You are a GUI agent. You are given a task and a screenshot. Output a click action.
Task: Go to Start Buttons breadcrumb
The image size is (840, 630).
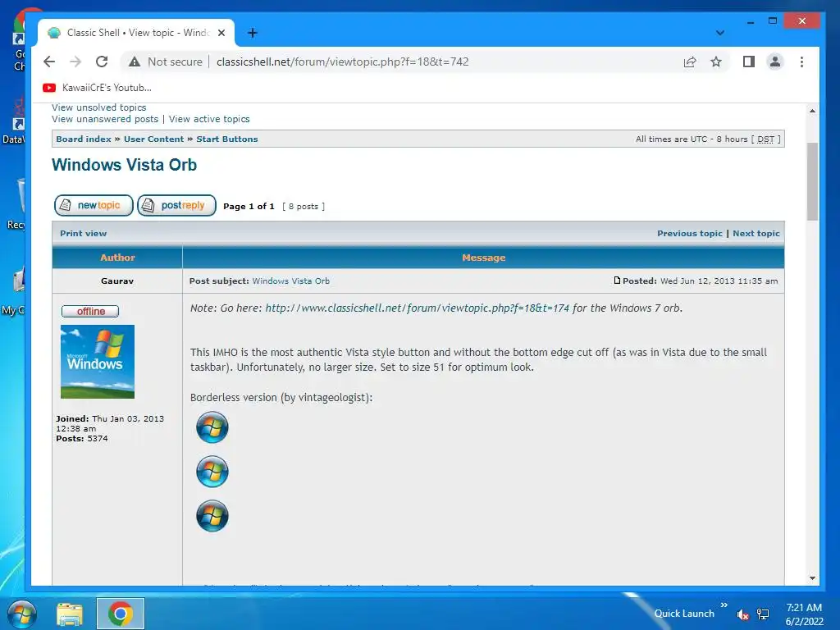tap(227, 139)
